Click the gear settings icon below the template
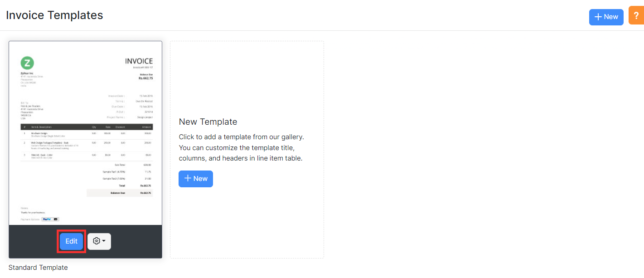The image size is (644, 278). (96, 241)
